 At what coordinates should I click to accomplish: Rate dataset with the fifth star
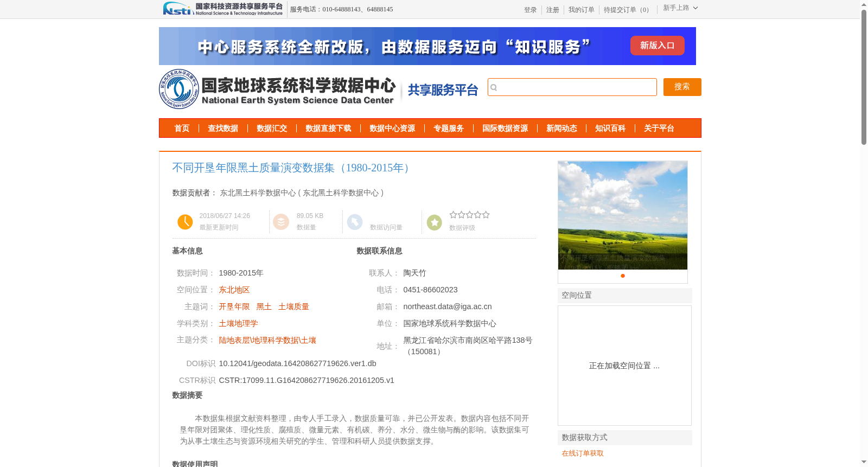(x=486, y=215)
